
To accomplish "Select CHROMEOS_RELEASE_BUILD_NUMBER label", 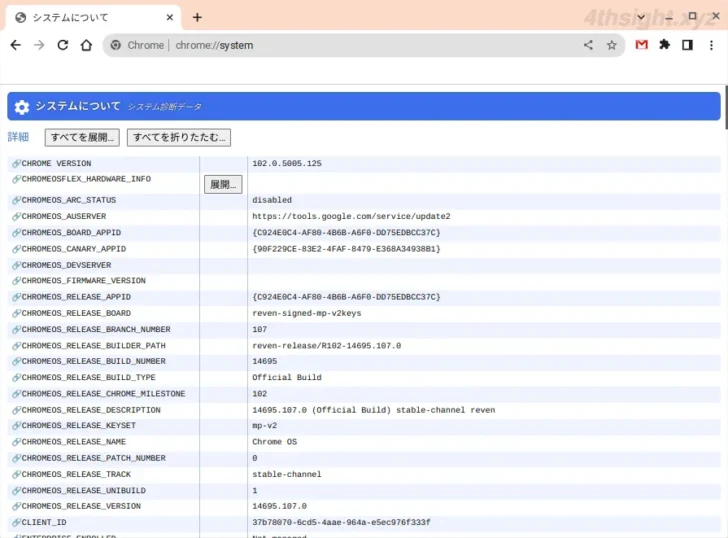I will coord(93,361).
